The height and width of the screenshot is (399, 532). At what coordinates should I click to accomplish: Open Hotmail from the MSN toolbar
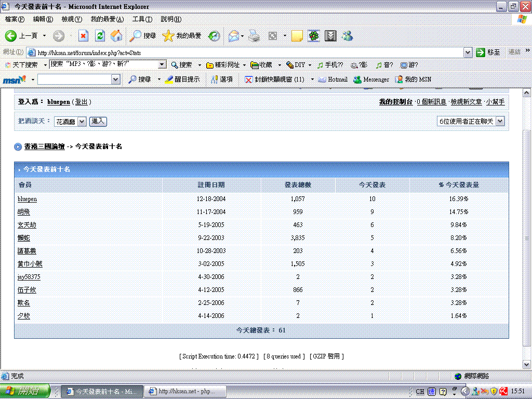pyautogui.click(x=333, y=79)
